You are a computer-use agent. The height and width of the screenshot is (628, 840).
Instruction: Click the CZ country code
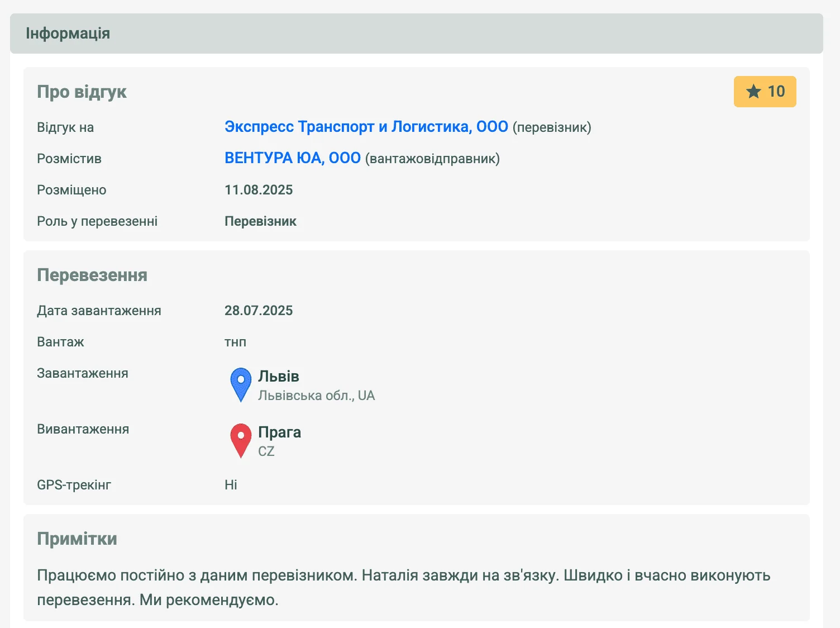click(266, 451)
